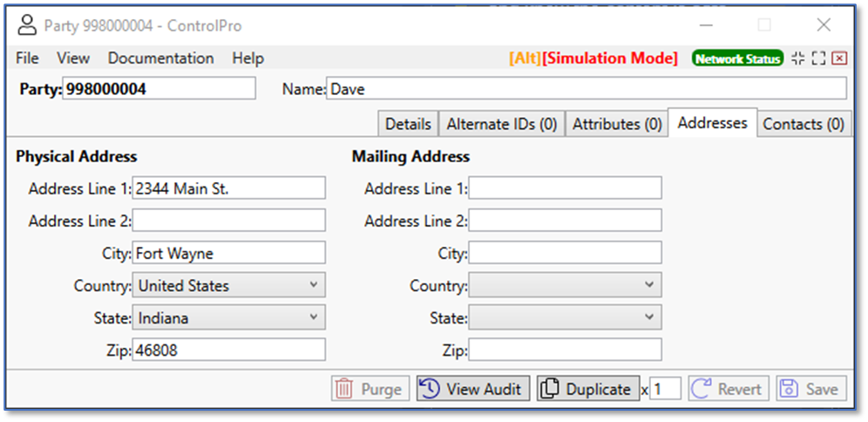The width and height of the screenshot is (868, 422).
Task: Click the Revert arrow button
Action: point(729,389)
